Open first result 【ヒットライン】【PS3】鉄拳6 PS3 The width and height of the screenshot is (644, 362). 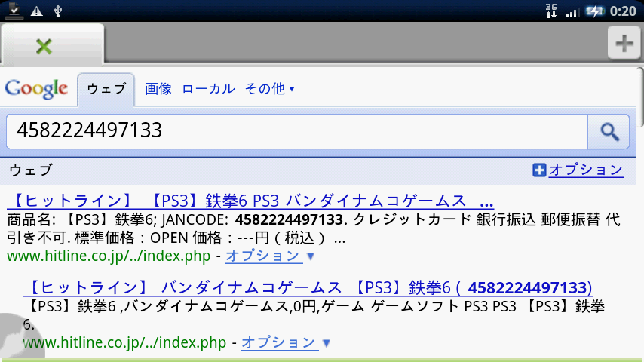(250, 201)
